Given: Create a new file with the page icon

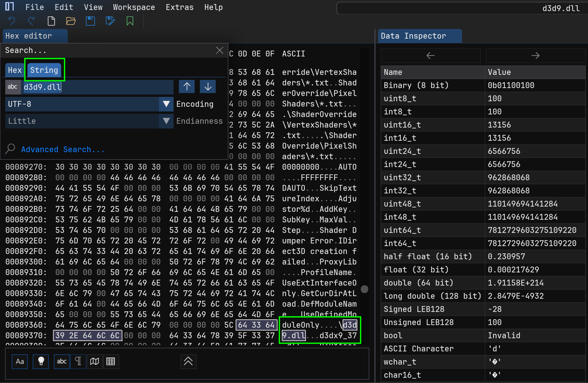Looking at the screenshot, I should click(x=51, y=21).
